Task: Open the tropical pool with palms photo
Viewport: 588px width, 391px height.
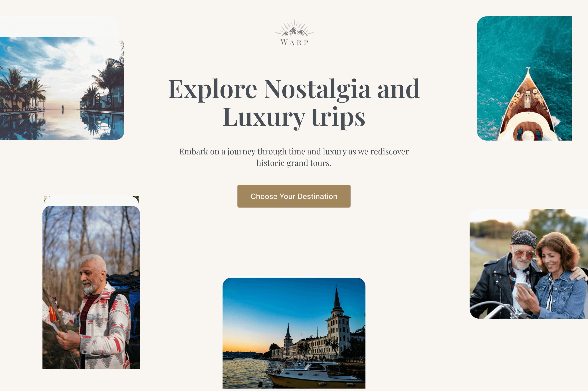Action: click(62, 88)
